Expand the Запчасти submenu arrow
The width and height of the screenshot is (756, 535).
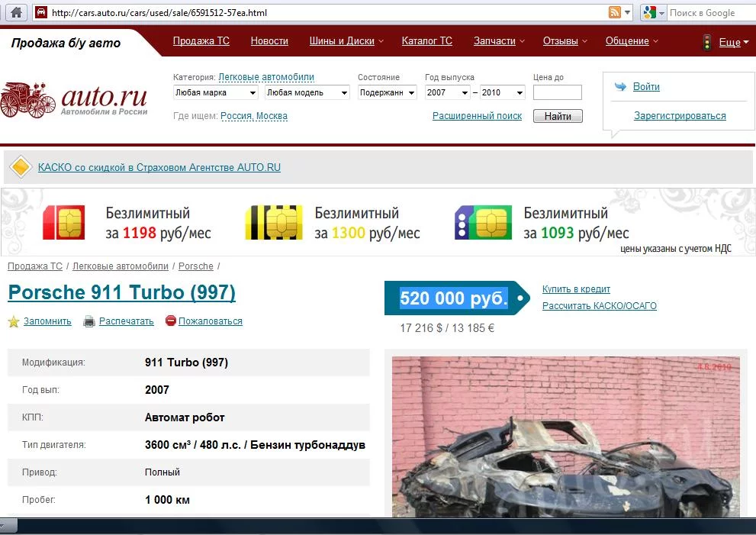[522, 41]
